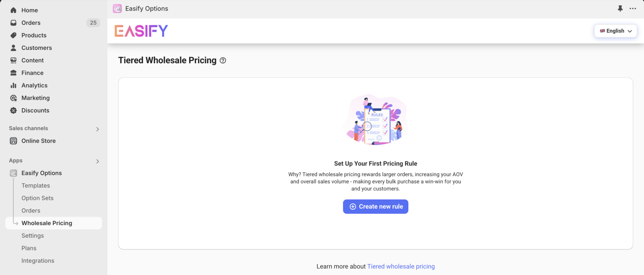Click the Easify Options app icon in sidebar
This screenshot has width=644, height=275.
[13, 173]
